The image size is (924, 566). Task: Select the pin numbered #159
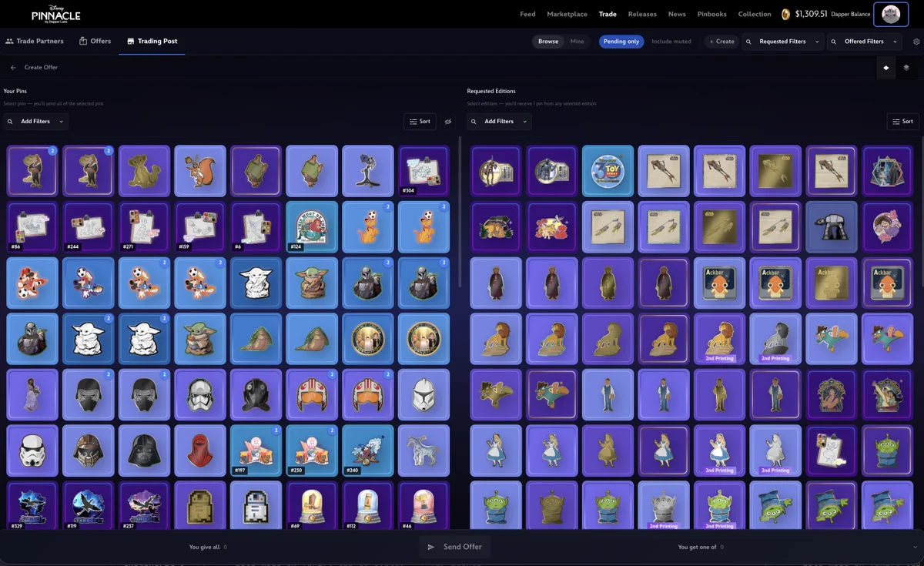[200, 227]
